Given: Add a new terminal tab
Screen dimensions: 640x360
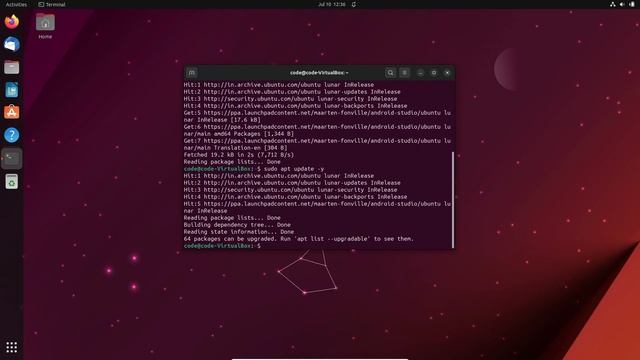Looking at the screenshot, I should tap(191, 73).
